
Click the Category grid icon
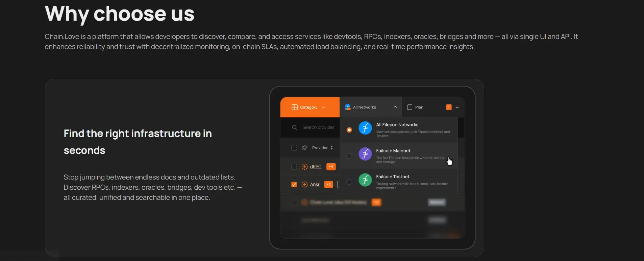(294, 107)
